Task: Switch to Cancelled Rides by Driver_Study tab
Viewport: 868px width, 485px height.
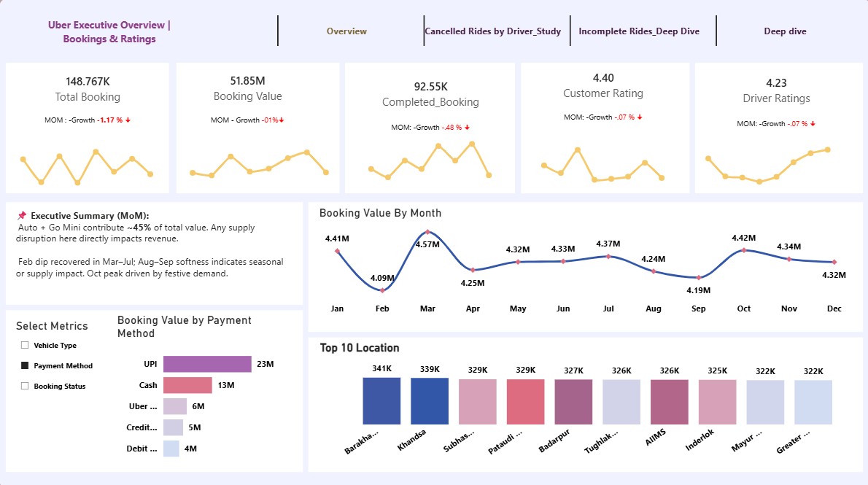Action: [x=492, y=31]
